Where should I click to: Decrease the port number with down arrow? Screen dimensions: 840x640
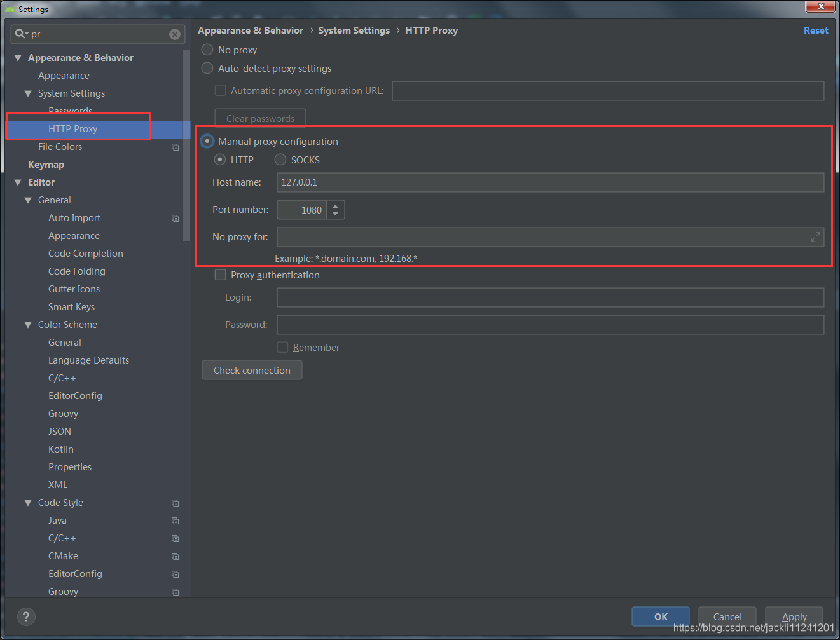pos(336,214)
